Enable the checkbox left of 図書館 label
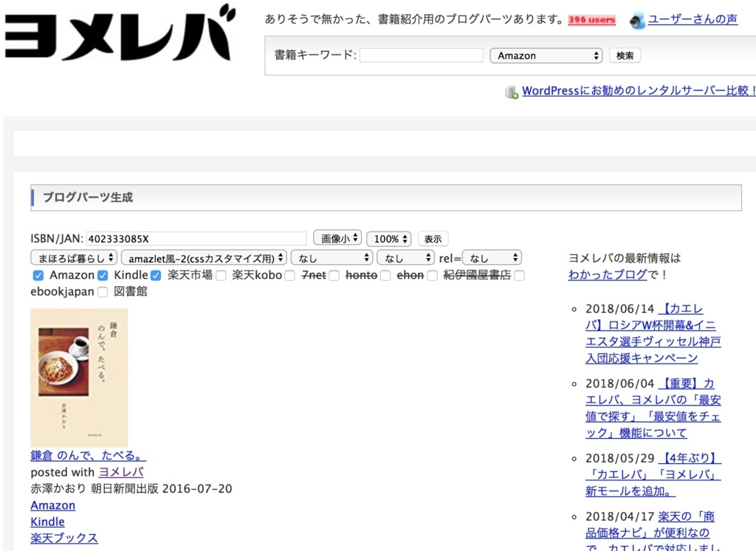 coord(103,292)
